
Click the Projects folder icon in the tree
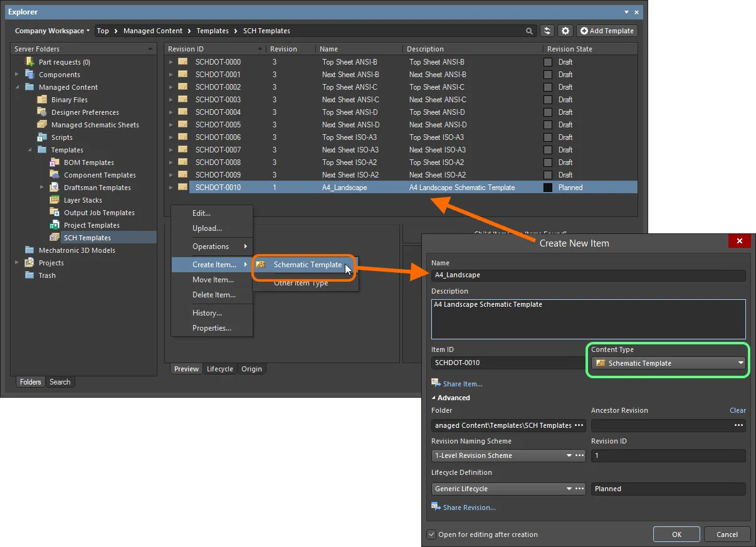click(x=29, y=263)
